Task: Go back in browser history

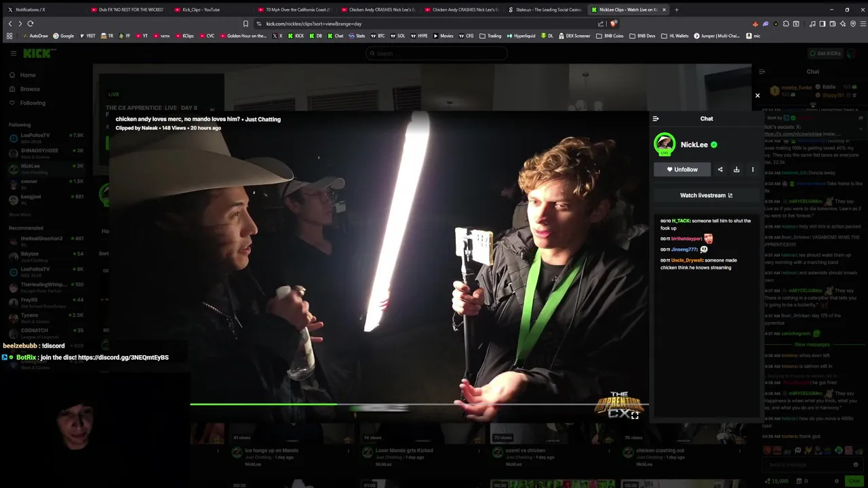Action: [x=9, y=24]
